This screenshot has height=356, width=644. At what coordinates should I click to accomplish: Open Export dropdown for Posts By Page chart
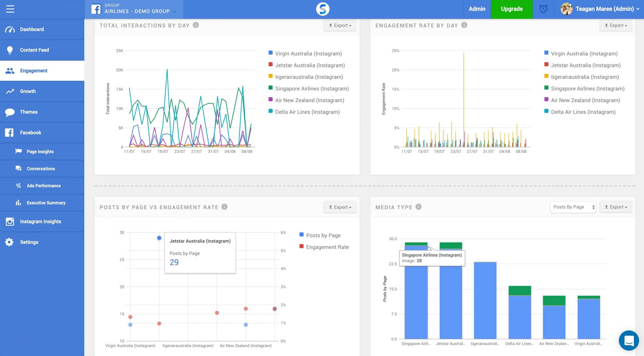coord(340,207)
